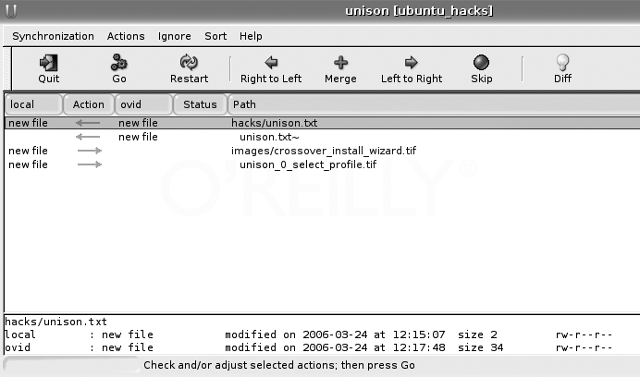The image size is (640, 377).
Task: Choose the Right to Left arrow icon
Action: tap(271, 62)
